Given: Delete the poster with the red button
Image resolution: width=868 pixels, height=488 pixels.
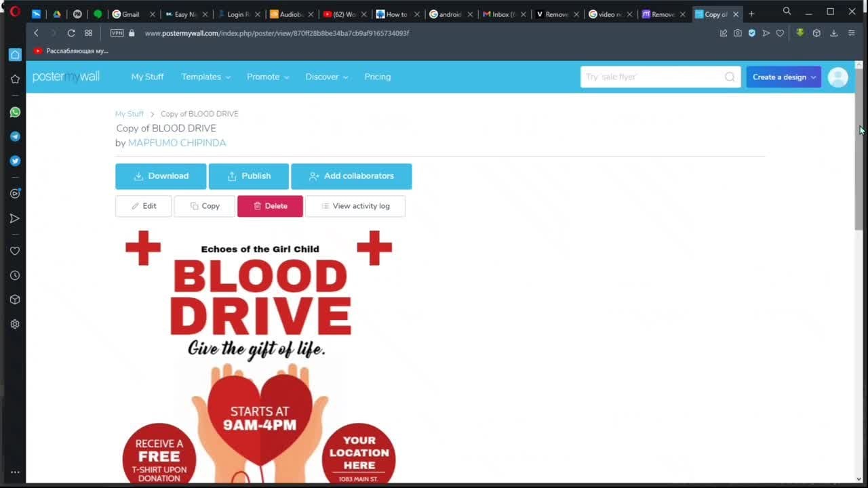Looking at the screenshot, I should [270, 206].
